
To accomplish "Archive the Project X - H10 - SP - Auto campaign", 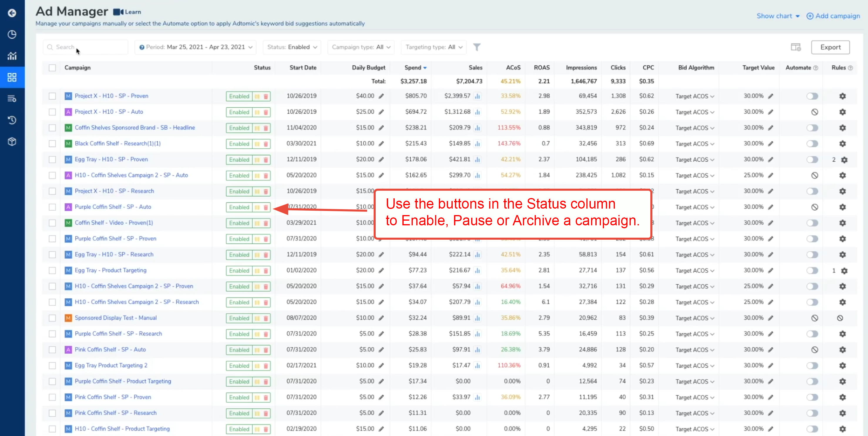I will (266, 112).
